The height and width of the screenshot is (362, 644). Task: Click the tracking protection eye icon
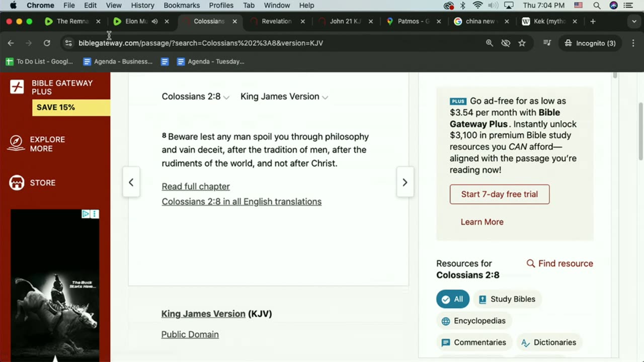[x=506, y=43]
